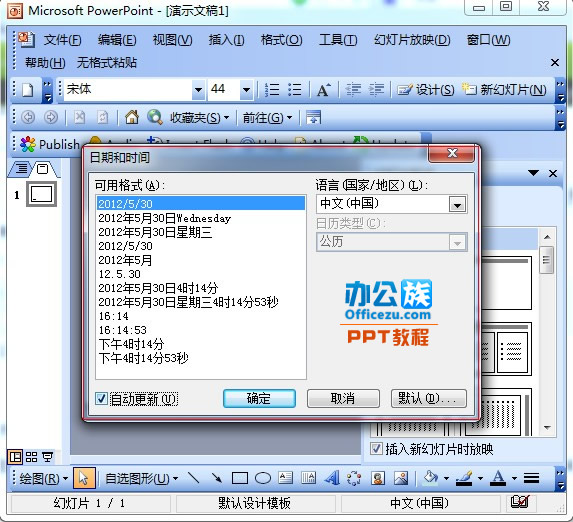Click the New blank presentation icon
Viewport: 573px width, 522px height.
27,90
